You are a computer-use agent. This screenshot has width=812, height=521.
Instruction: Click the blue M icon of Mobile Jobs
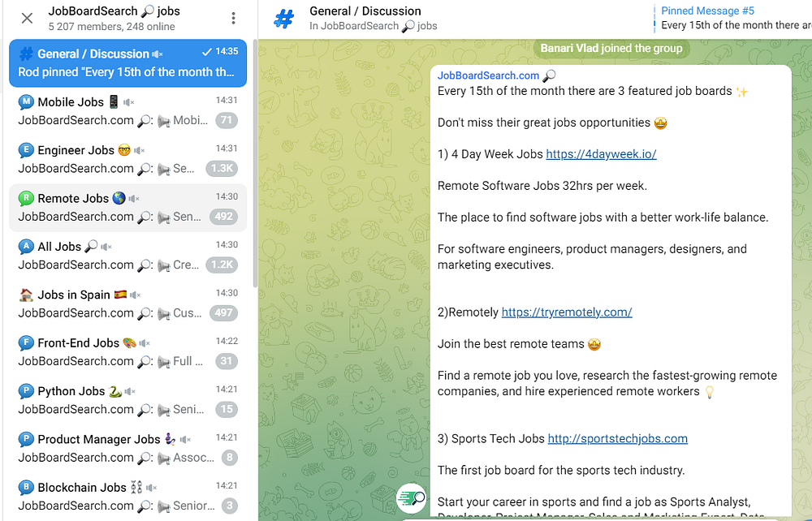click(x=26, y=102)
